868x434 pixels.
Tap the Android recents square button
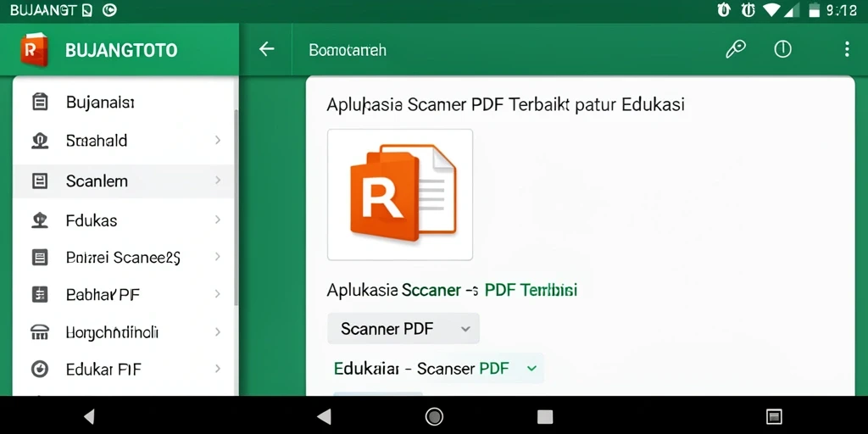[x=545, y=416]
